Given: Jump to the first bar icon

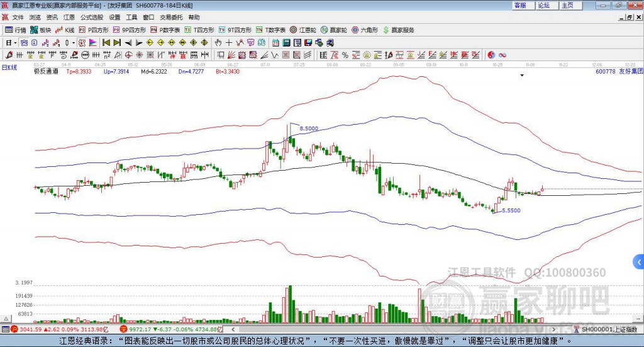Looking at the screenshot, I should pyautogui.click(x=106, y=43).
